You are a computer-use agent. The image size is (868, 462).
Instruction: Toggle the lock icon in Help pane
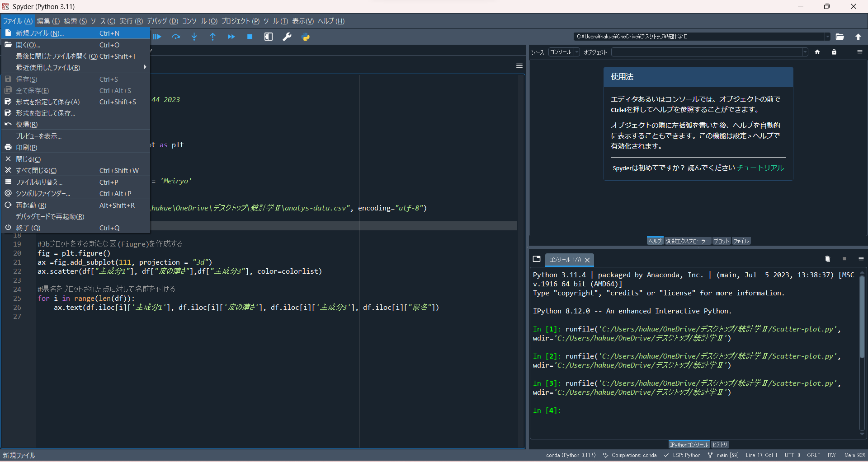click(x=834, y=52)
